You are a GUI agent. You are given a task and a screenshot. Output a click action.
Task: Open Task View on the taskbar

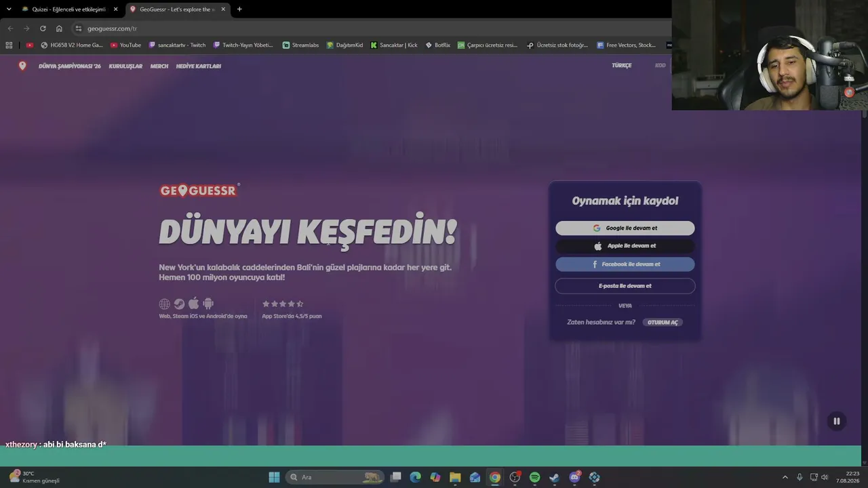[x=396, y=477]
